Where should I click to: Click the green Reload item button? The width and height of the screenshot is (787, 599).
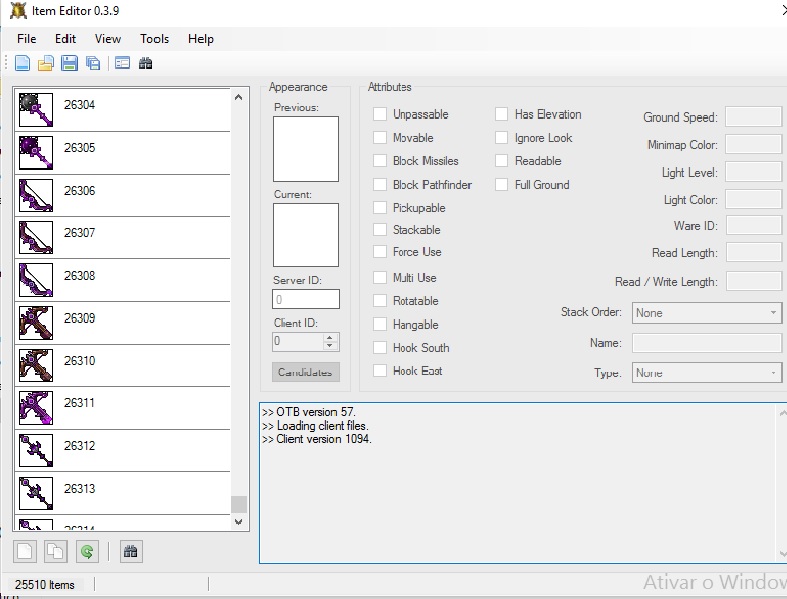click(87, 551)
